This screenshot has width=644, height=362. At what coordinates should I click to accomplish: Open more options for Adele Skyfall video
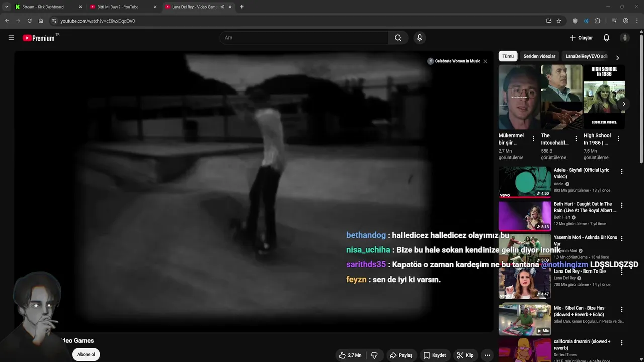(x=622, y=171)
